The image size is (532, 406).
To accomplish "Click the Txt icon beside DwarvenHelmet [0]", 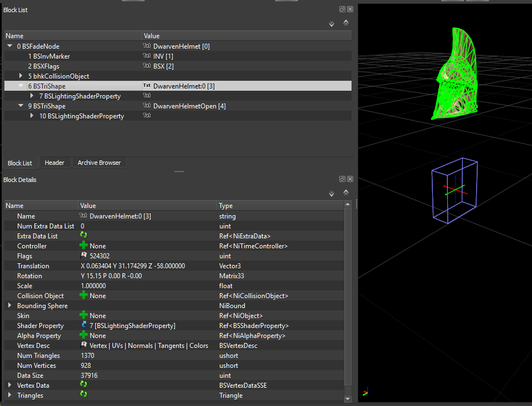I will click(147, 46).
